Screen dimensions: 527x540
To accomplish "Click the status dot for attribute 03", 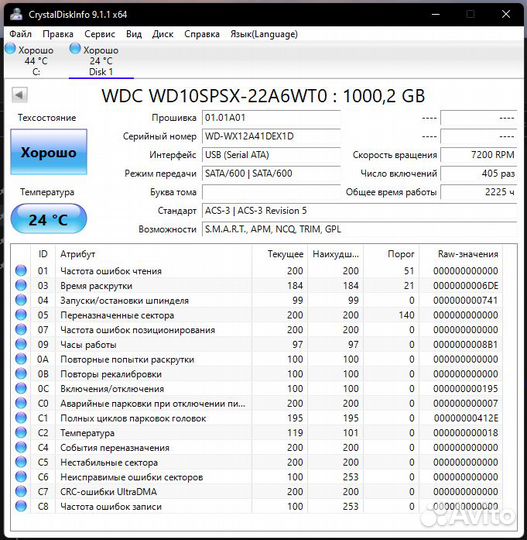I will pos(21,285).
